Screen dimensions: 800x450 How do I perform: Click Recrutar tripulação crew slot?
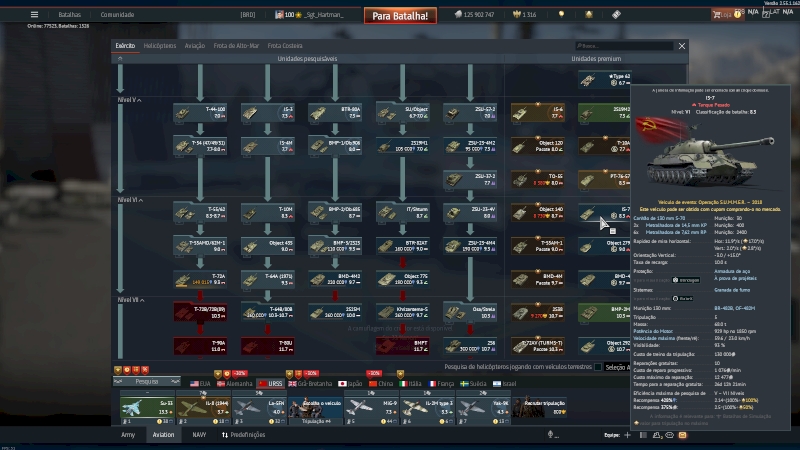540,408
